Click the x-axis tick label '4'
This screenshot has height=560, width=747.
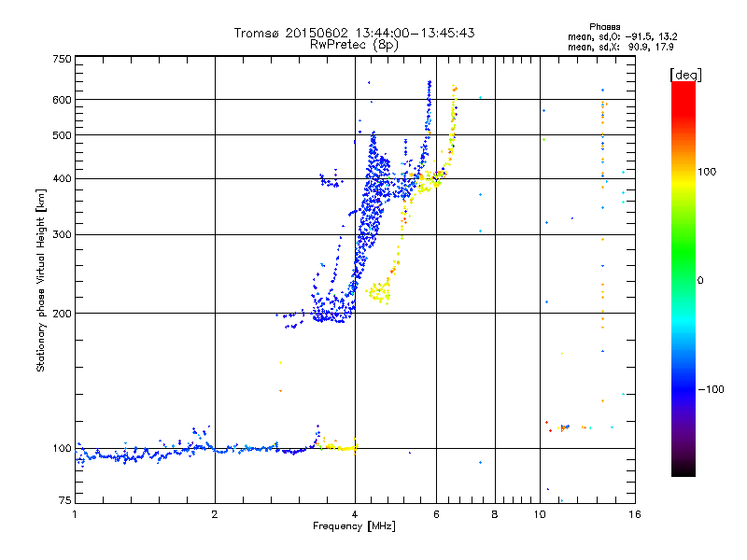[x=355, y=514]
